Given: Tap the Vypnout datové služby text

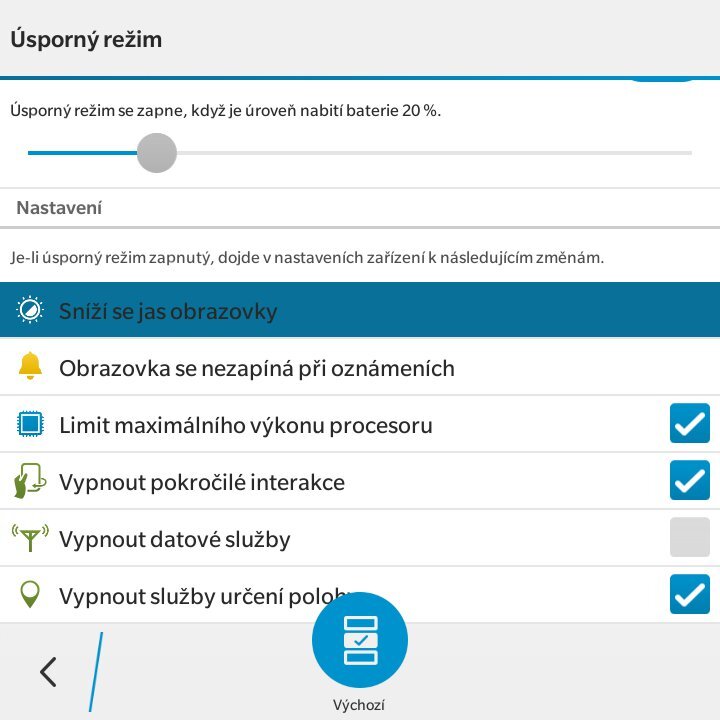Looking at the screenshot, I should (x=175, y=540).
